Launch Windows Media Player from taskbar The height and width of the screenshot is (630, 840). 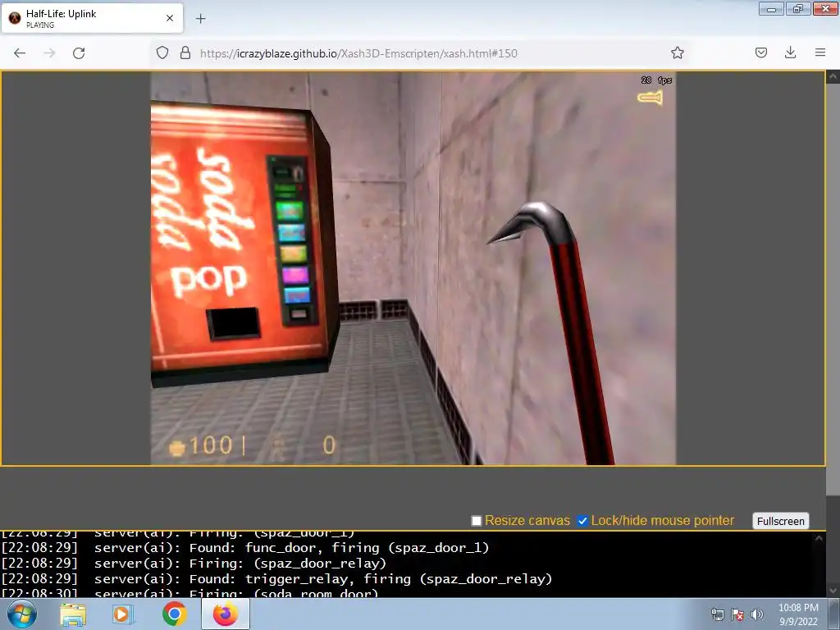click(122, 614)
